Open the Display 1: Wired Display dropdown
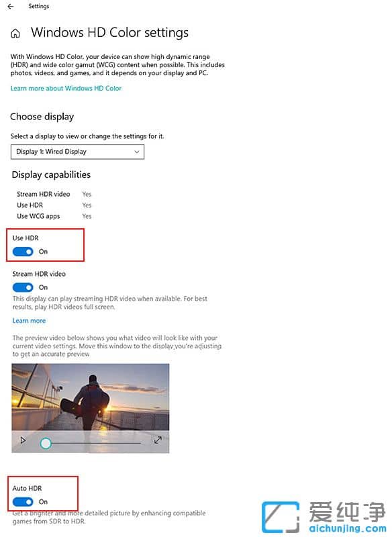This screenshot has width=392, height=537. pyautogui.click(x=77, y=152)
